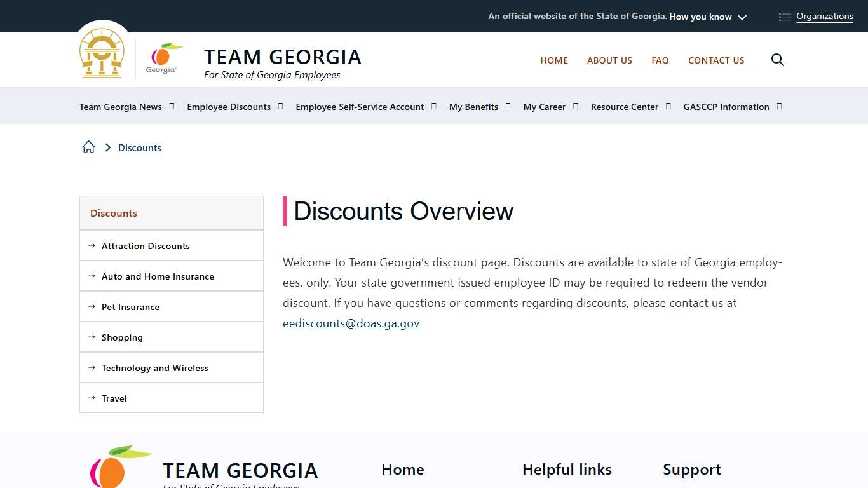Click the home icon in the breadcrumb
Screen dimensions: 868x488
pos(88,146)
